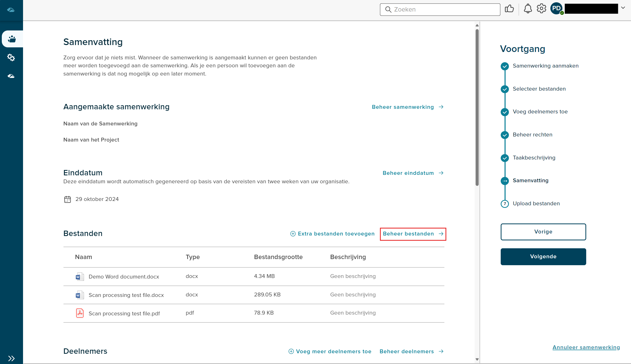Go to step Beheer rechten

(532, 135)
